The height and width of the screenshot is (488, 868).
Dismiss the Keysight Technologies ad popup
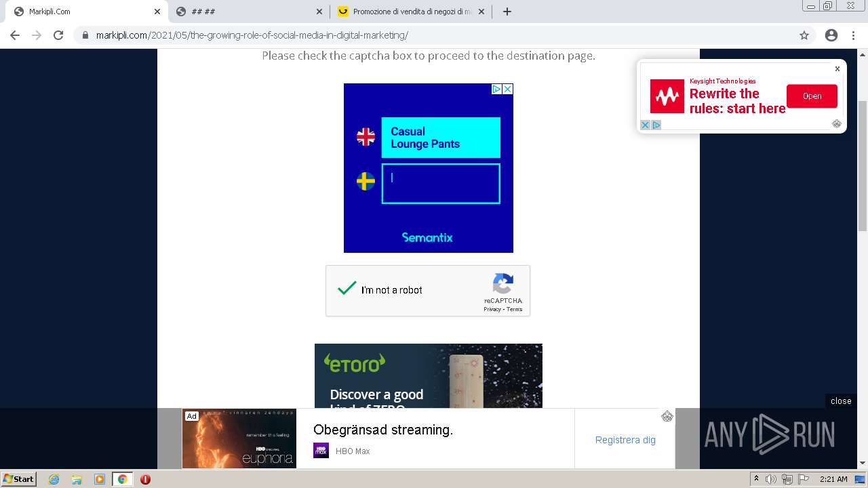(837, 68)
